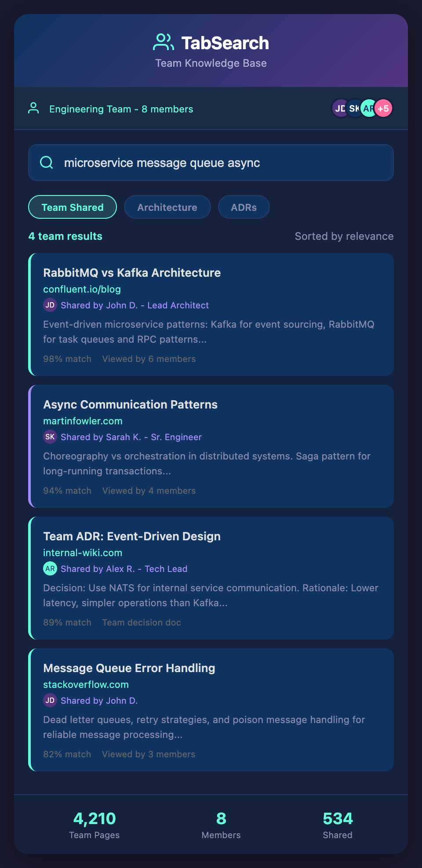Click the +5 members avatar badge
This screenshot has height=868, width=422.
click(384, 108)
